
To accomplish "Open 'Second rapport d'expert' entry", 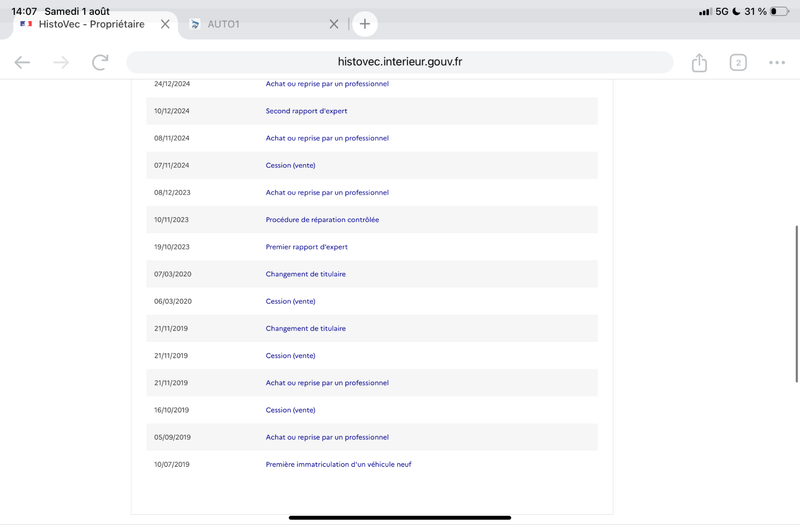I will 306,111.
